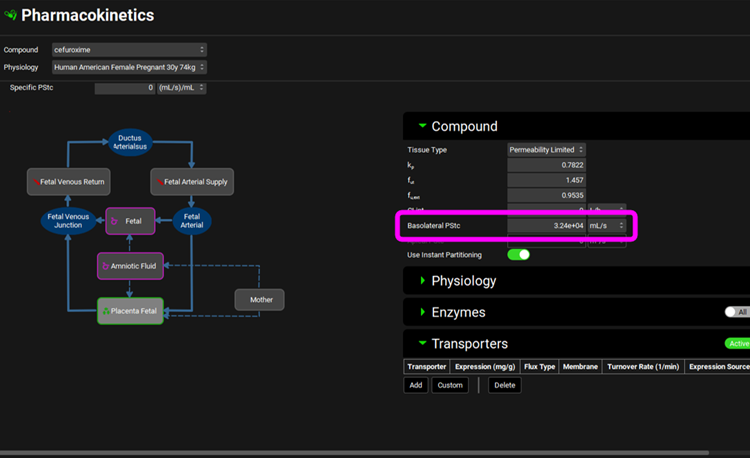Select the Amniotic Fluid compartment node
The height and width of the screenshot is (458, 750).
click(130, 266)
